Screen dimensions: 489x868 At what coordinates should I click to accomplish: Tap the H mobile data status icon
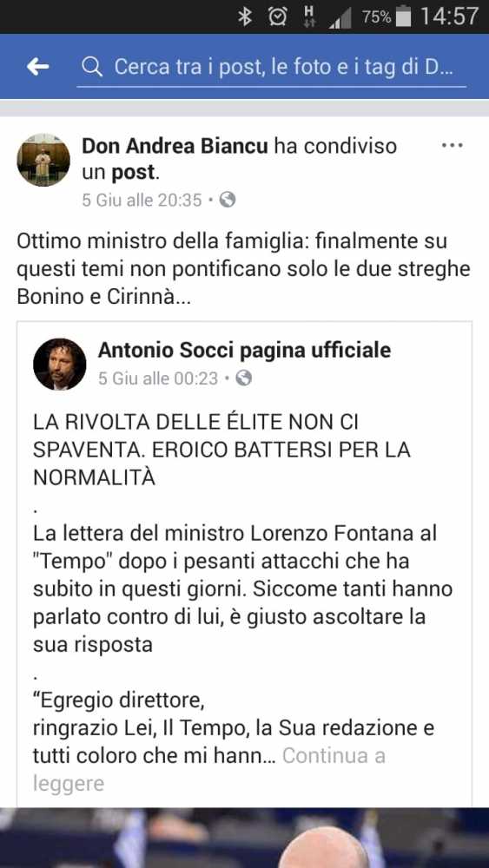(309, 17)
